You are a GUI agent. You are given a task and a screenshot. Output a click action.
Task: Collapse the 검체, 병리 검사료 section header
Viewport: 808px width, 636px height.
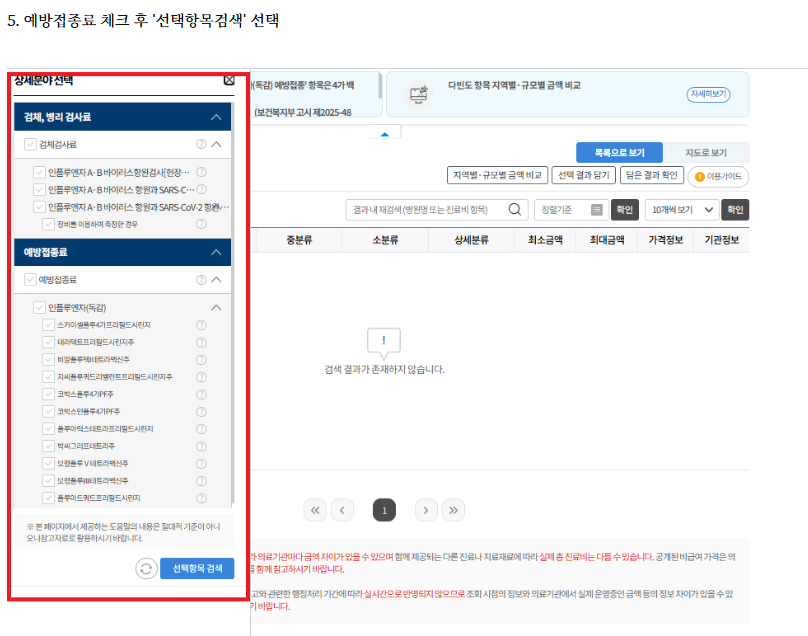[x=216, y=117]
